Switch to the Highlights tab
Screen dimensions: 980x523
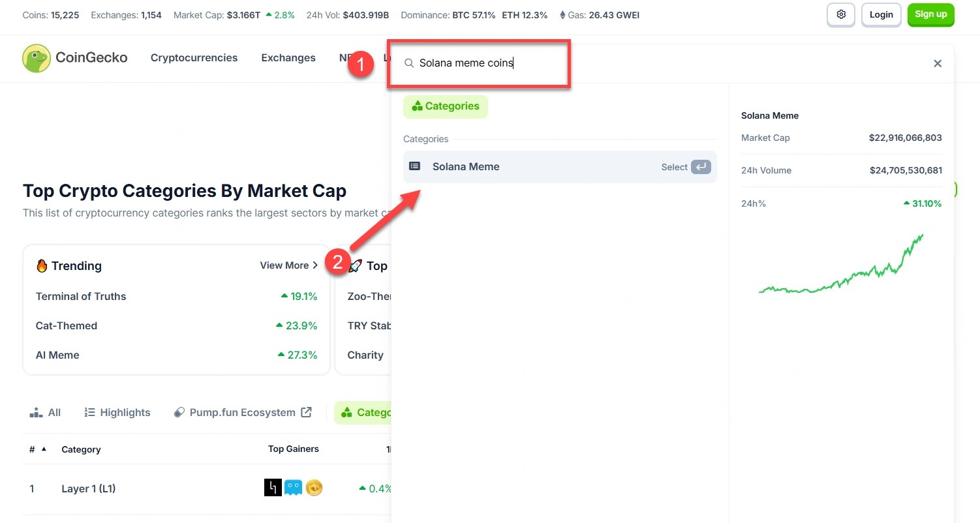117,412
